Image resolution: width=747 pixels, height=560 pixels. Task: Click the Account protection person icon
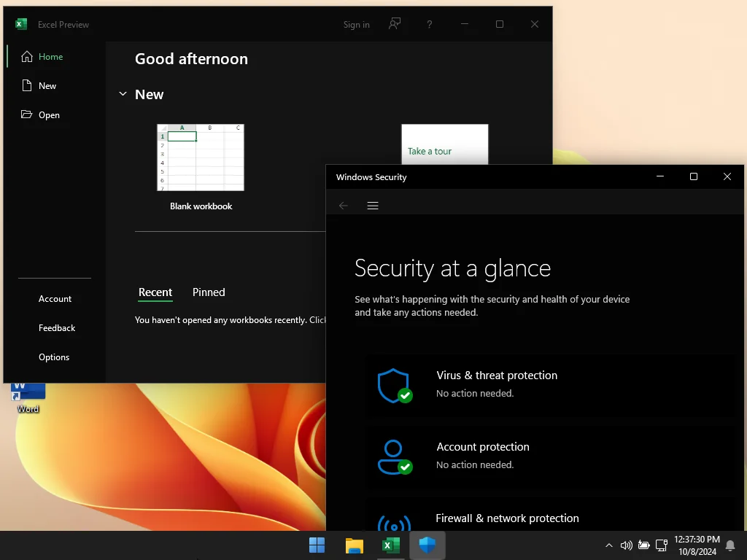tap(395, 457)
